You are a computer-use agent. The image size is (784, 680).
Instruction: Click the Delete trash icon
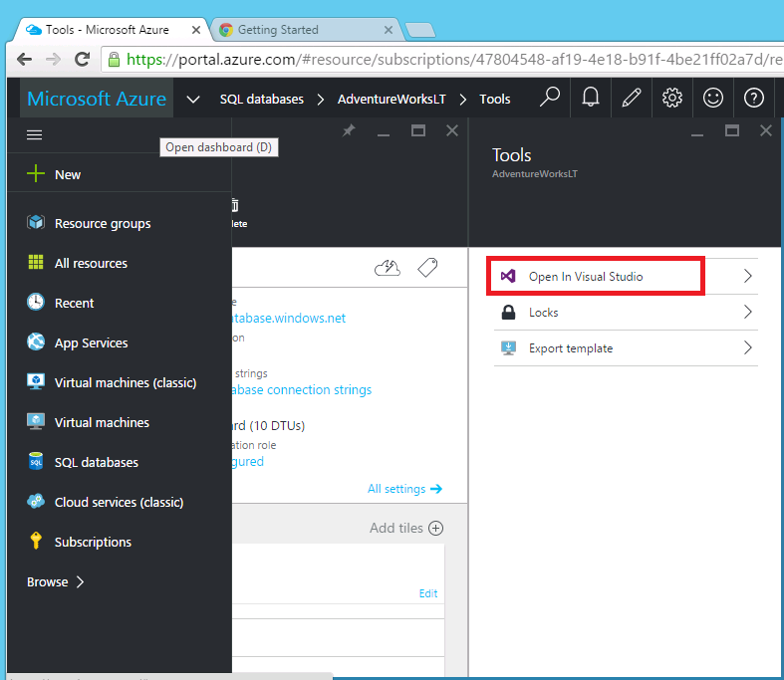tap(235, 205)
